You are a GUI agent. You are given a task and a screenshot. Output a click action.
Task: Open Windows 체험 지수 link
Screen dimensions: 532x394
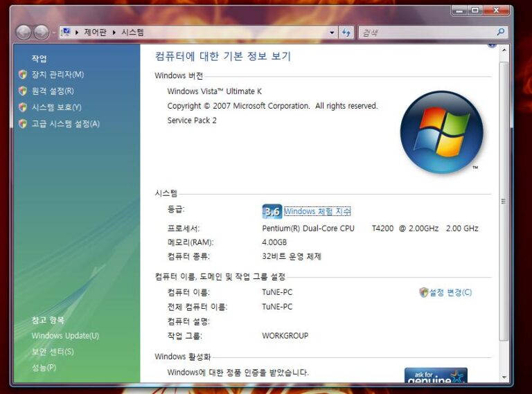pos(317,211)
